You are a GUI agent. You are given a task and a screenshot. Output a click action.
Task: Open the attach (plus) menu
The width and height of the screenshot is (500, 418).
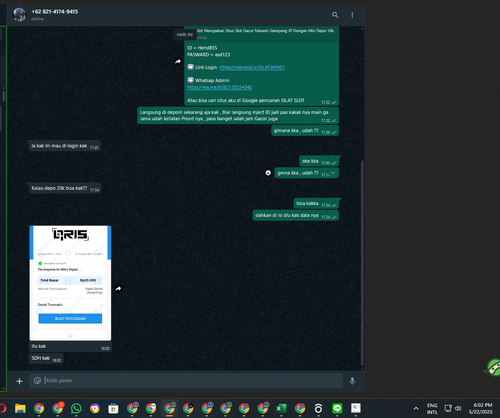click(19, 381)
